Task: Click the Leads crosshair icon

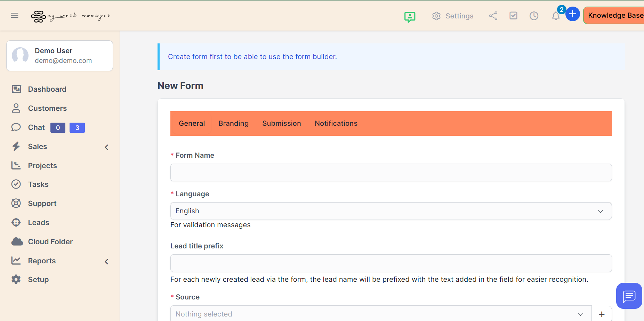Action: tap(16, 222)
